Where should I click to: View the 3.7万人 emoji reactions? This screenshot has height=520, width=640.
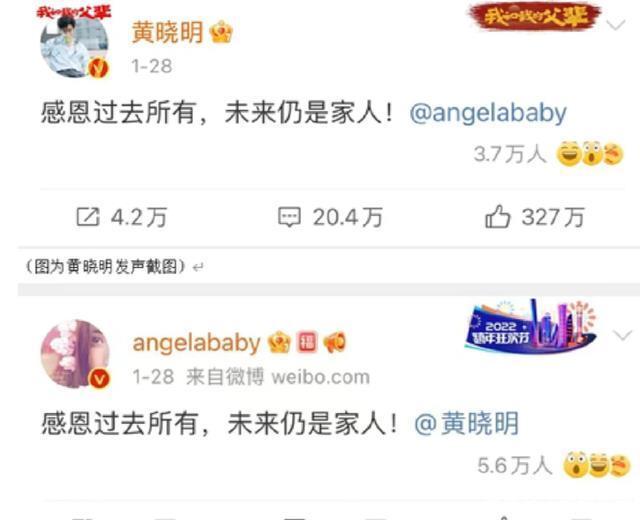(549, 154)
